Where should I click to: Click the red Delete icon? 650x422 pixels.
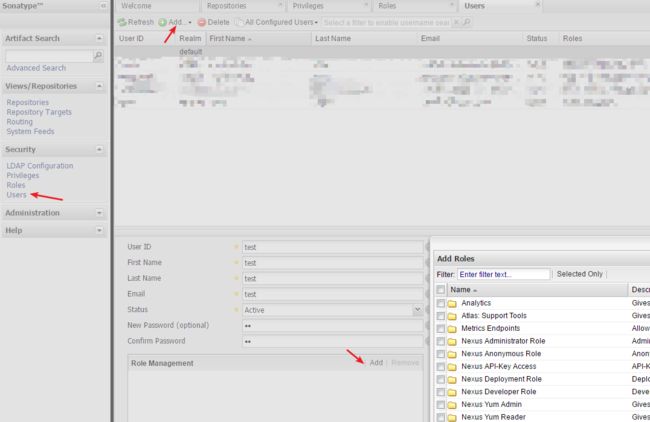(202, 22)
